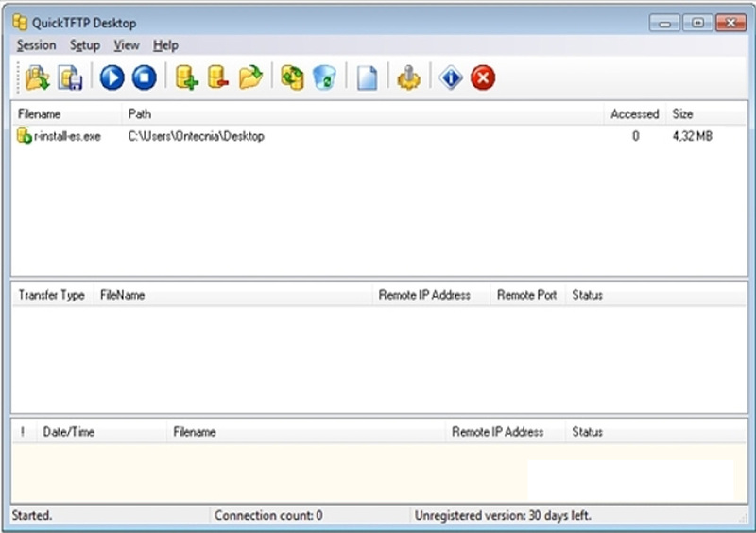Click the settings gear tool icon
Screen dimensions: 756x533
coord(409,77)
